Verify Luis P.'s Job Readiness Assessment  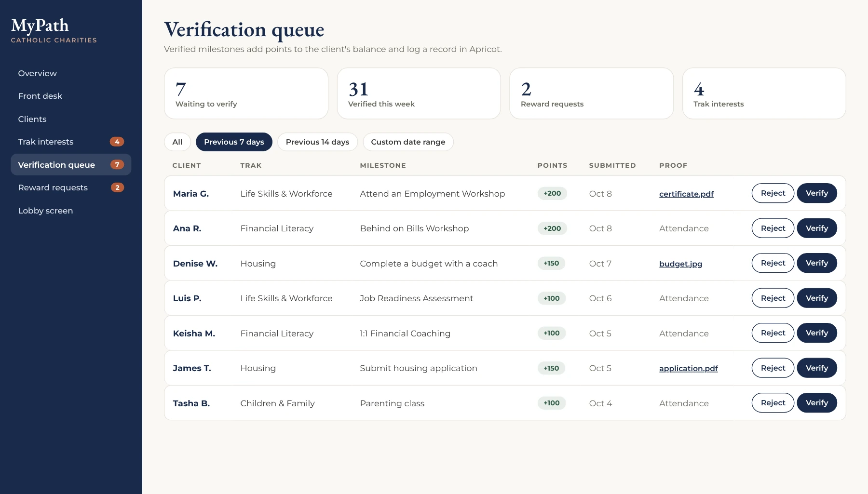tap(817, 298)
